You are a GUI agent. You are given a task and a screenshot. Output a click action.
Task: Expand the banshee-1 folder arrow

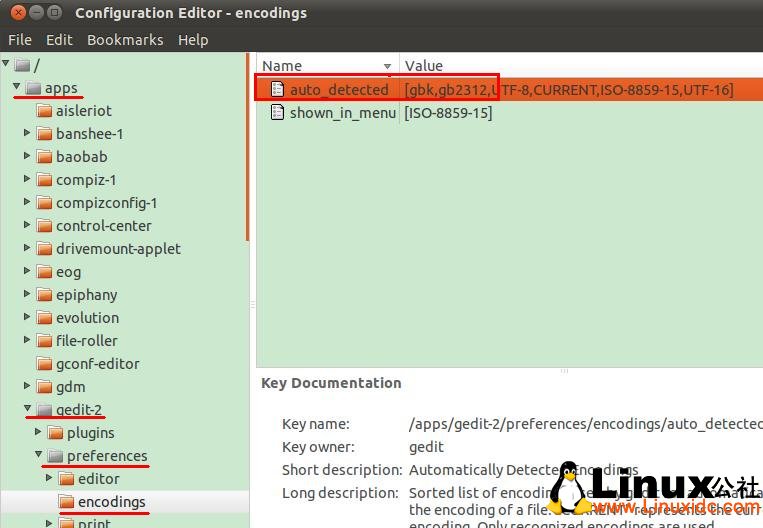(x=27, y=132)
